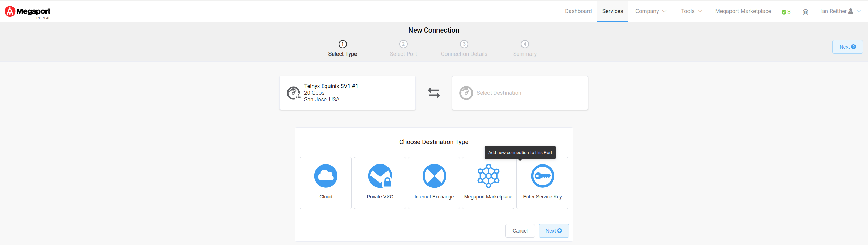Open the bug report icon in header
Viewport: 868px width, 245px height.
point(806,12)
